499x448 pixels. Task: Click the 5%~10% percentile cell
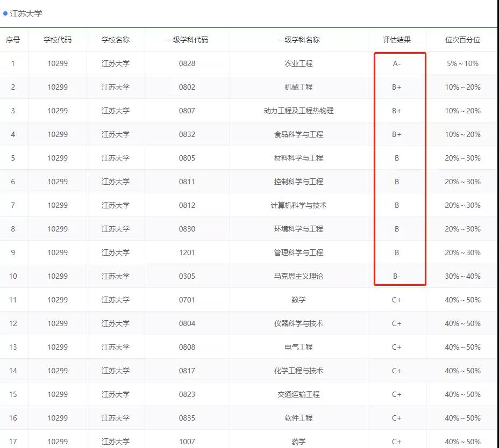462,63
